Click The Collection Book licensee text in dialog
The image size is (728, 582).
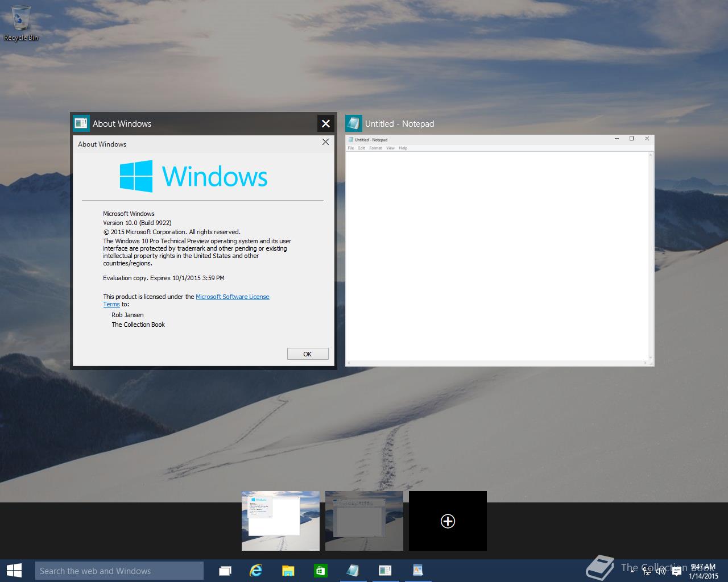[138, 325]
